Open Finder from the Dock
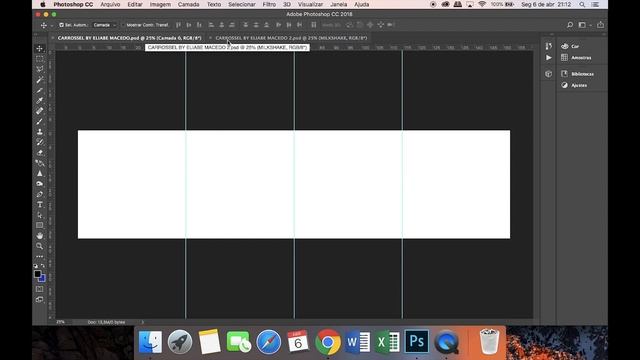 point(150,342)
